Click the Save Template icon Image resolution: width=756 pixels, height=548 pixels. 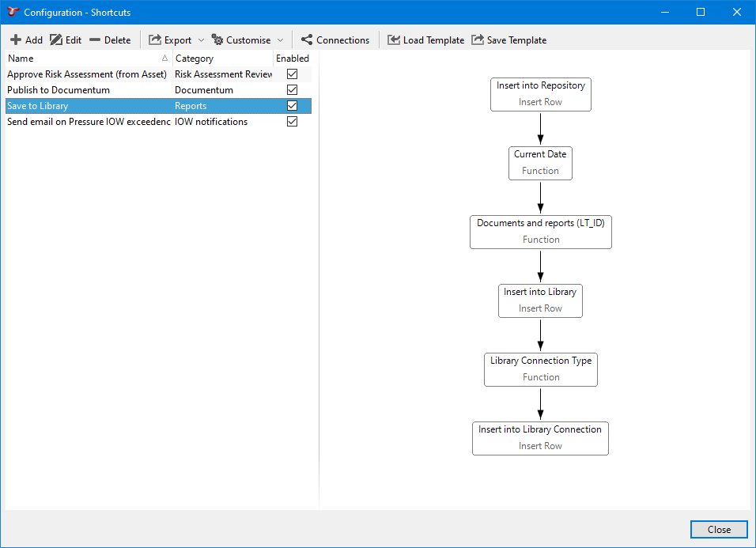click(478, 40)
